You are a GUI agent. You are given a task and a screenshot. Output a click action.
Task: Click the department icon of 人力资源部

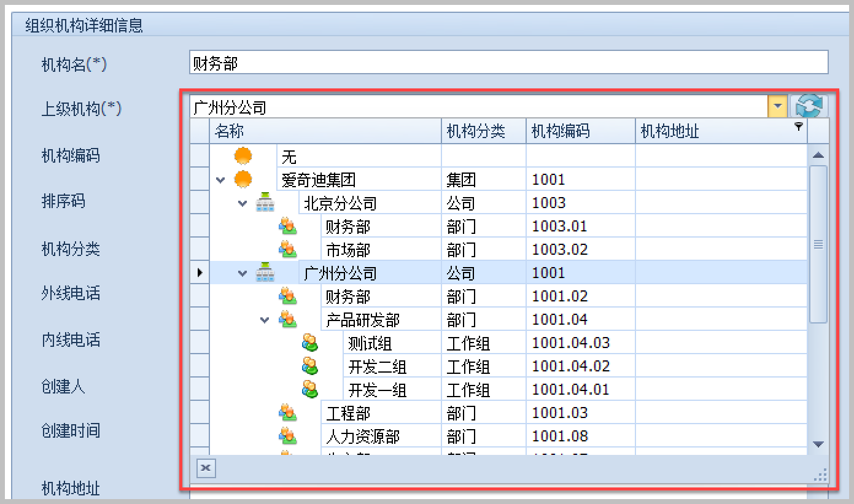click(x=287, y=436)
